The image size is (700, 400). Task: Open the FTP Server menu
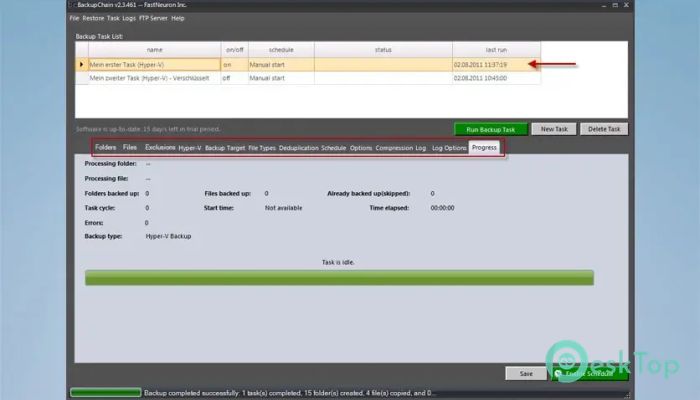153,18
